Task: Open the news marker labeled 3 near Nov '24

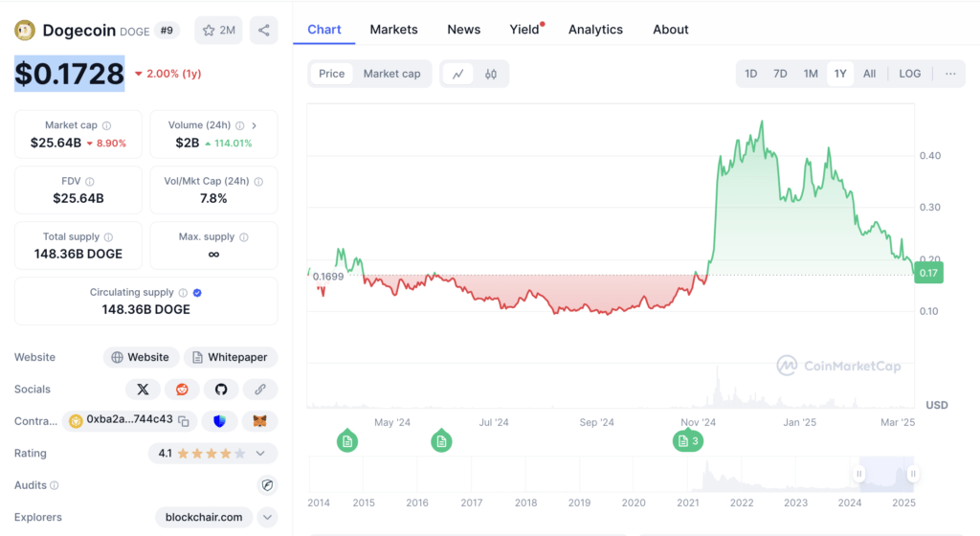Action: 688,441
